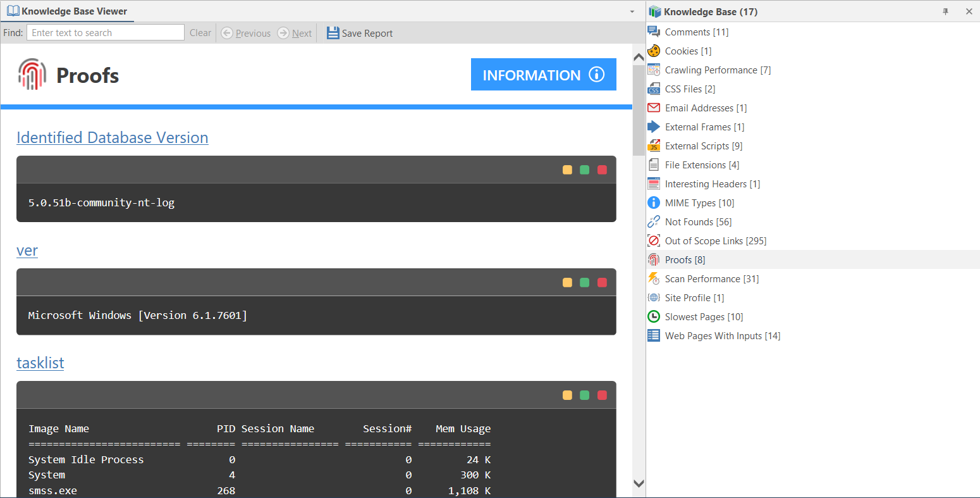This screenshot has width=980, height=498.
Task: Click the Proofs fingerprint icon
Action: point(653,259)
